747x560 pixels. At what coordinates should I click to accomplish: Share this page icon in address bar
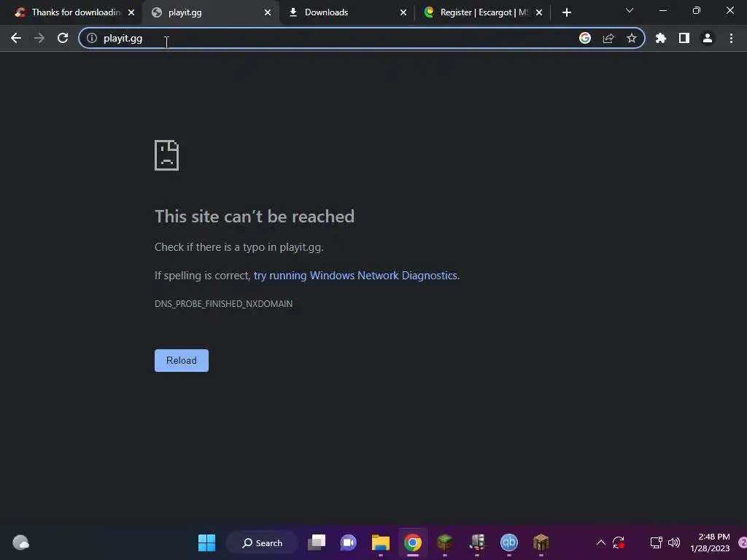click(x=608, y=38)
